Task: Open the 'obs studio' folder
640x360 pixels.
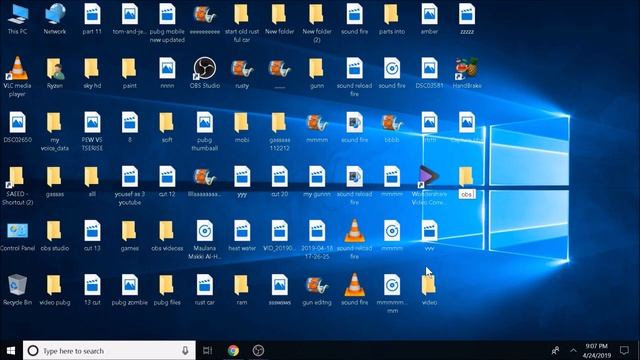Action: coord(55,236)
